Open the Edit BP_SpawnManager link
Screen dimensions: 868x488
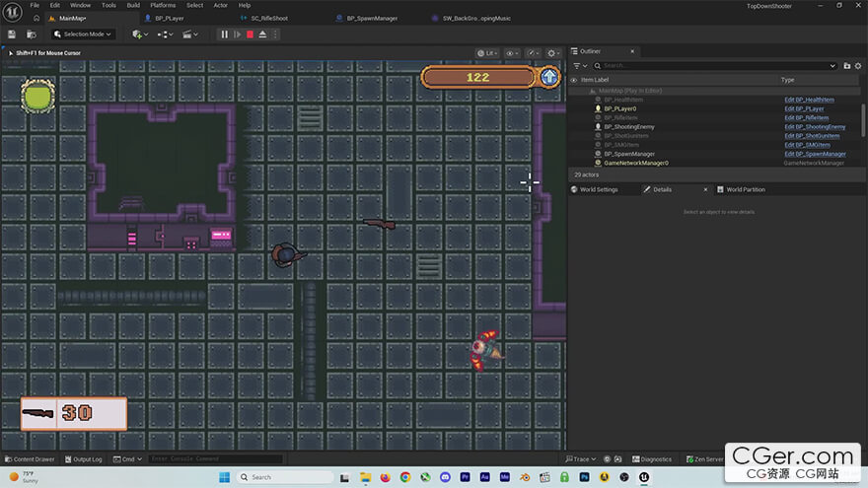[x=816, y=154]
